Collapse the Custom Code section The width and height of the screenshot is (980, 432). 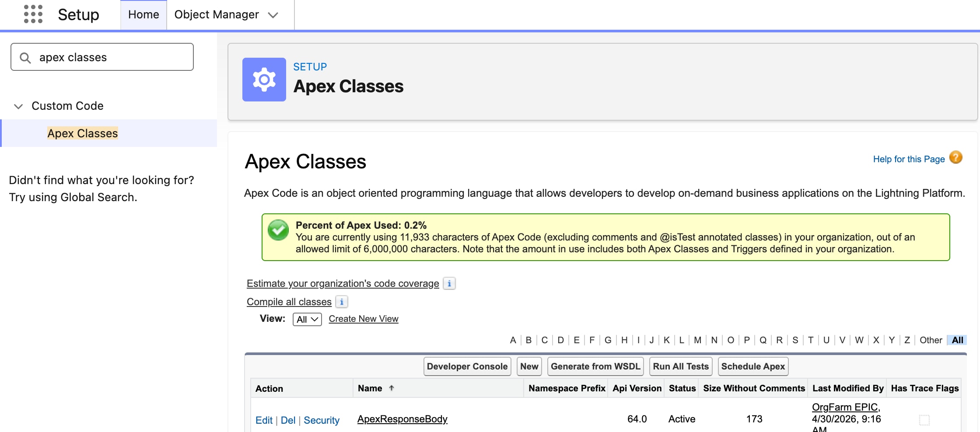coord(18,106)
